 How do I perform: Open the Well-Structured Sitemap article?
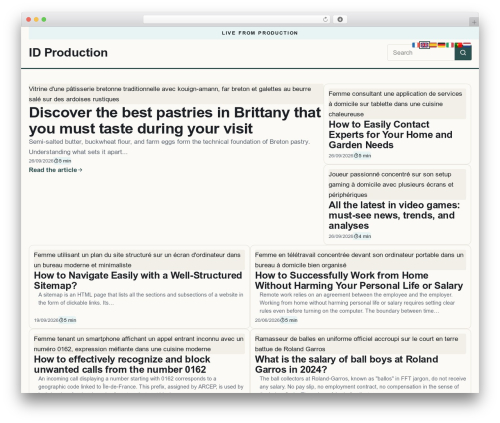138,281
